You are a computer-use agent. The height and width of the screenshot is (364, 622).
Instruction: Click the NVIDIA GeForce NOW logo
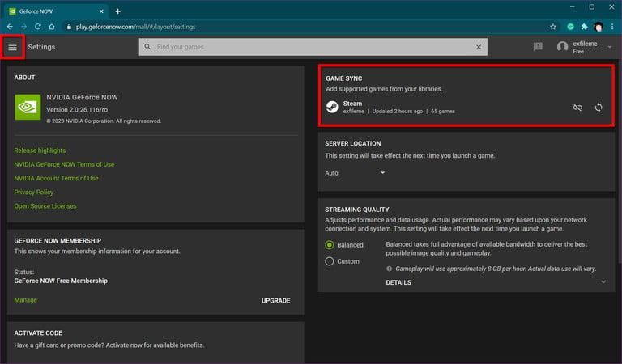[x=28, y=107]
